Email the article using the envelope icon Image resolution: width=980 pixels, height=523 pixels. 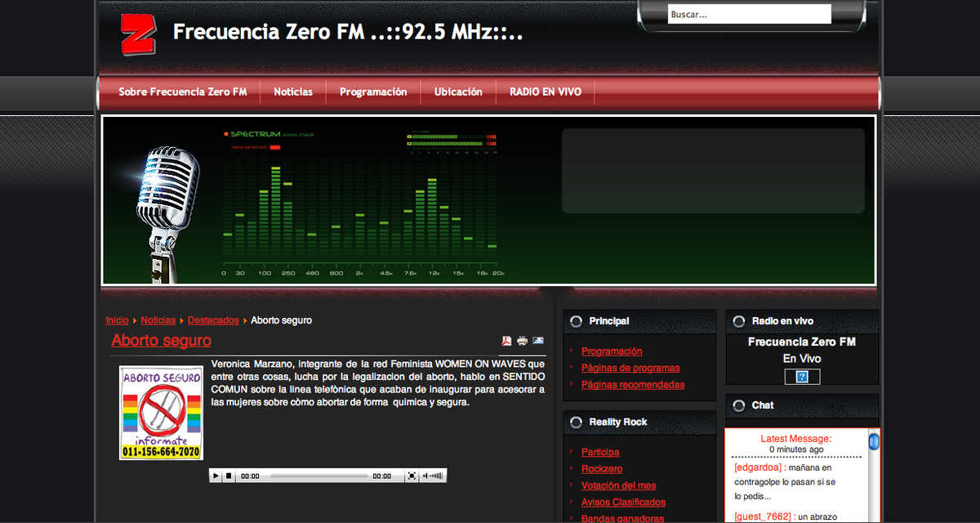538,340
